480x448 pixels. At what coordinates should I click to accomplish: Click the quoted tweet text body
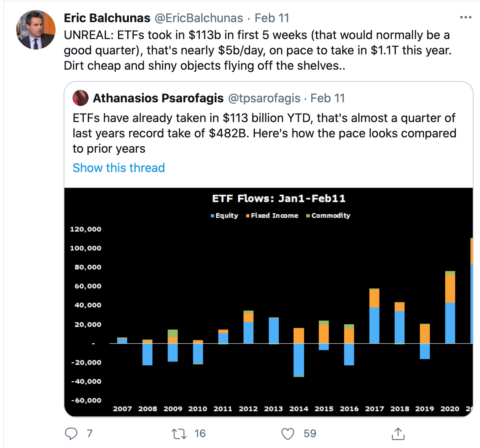[264, 133]
